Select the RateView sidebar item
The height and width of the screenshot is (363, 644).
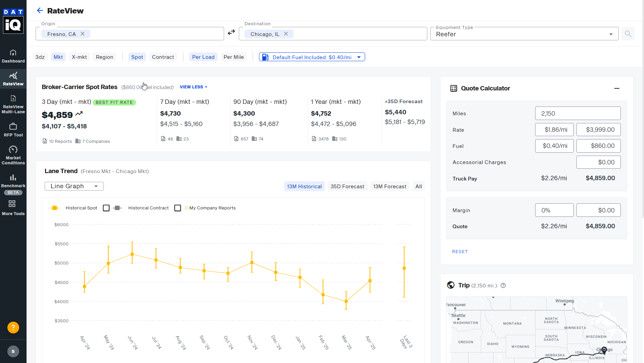pos(13,79)
